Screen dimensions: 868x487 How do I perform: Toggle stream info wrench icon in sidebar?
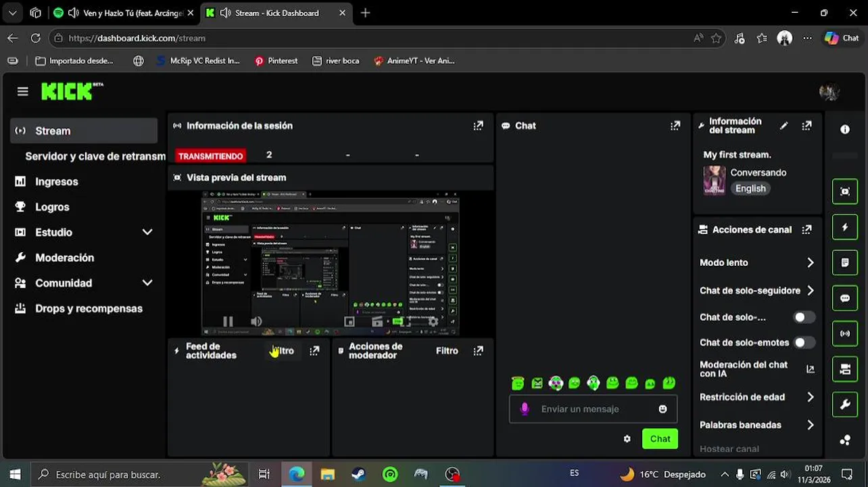click(845, 405)
